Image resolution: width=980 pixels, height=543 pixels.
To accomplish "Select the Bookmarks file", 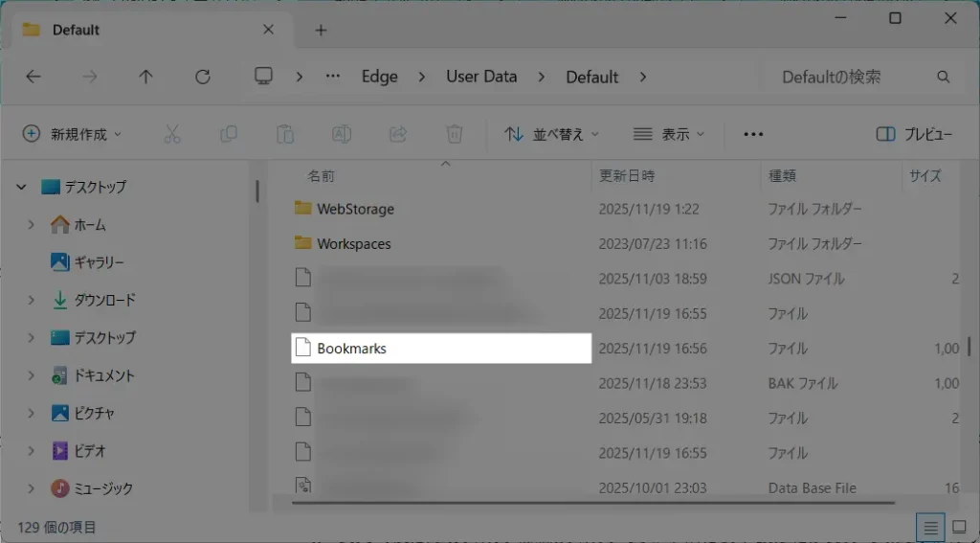I will click(351, 349).
